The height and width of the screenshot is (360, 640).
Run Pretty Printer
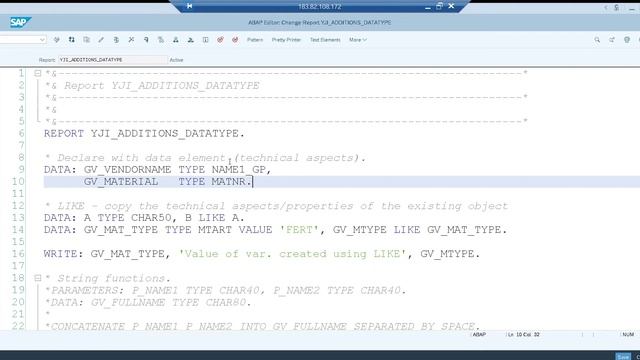tap(286, 40)
